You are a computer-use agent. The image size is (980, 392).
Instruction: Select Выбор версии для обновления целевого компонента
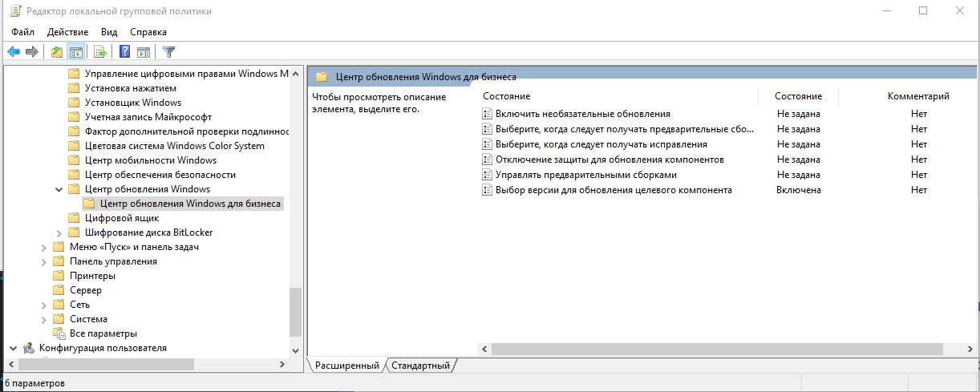coord(614,190)
